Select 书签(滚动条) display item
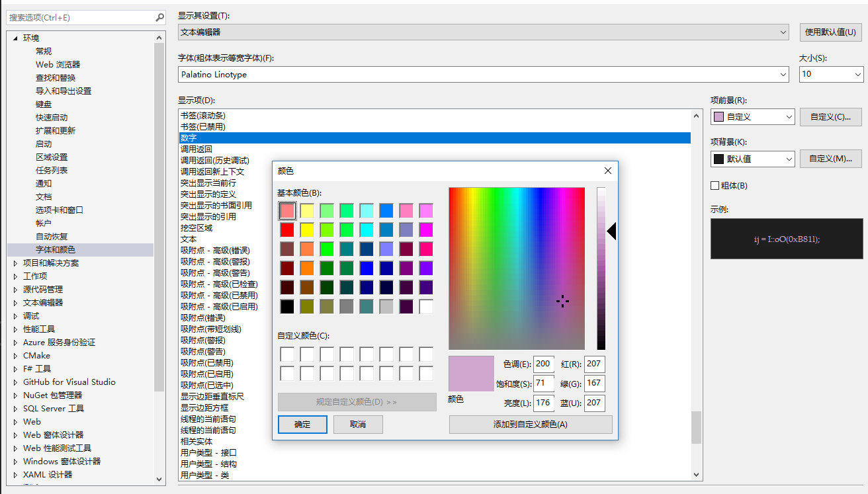 point(203,115)
